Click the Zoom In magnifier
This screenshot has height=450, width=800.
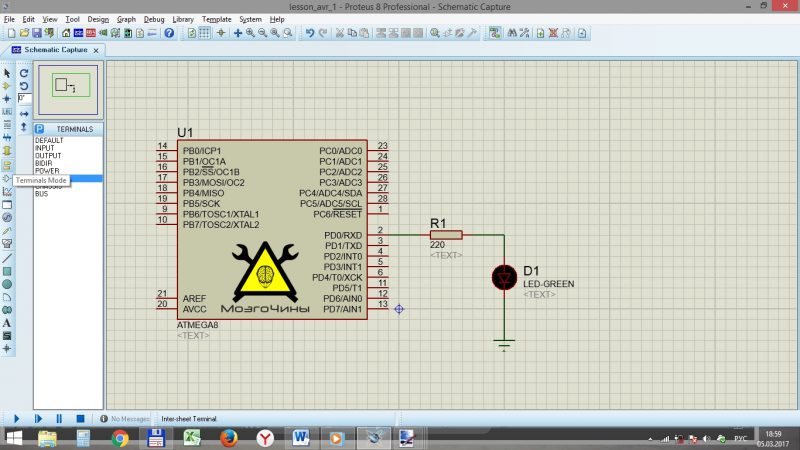pos(250,33)
